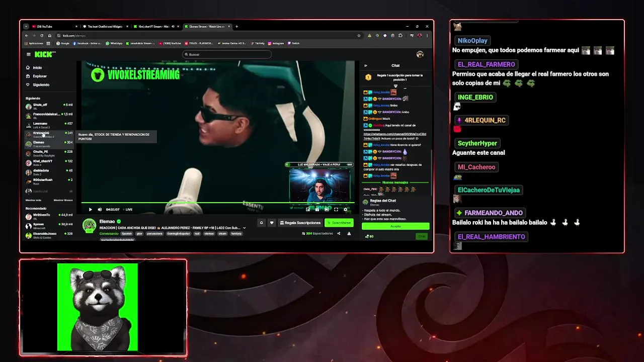
Task: Open the video player settings gear
Action: (x=345, y=209)
